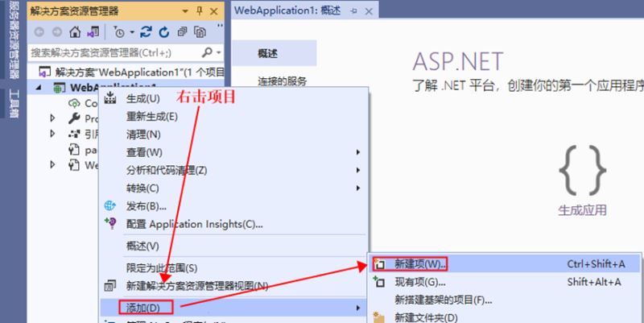Click the Home icon in Solution Explorer toolbar
Screen dimensions: 644x323
(x=75, y=32)
